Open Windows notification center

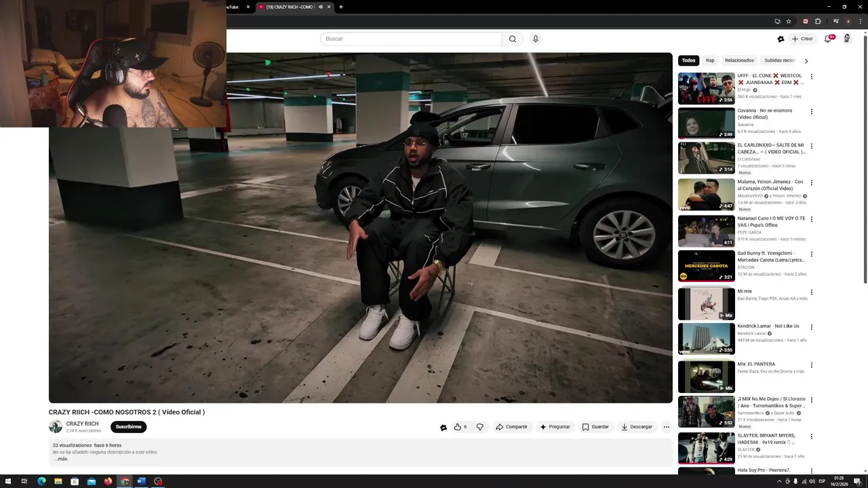point(857,481)
